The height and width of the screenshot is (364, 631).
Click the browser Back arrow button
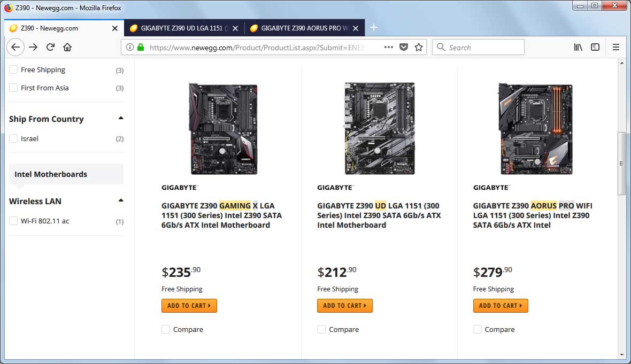(x=16, y=47)
